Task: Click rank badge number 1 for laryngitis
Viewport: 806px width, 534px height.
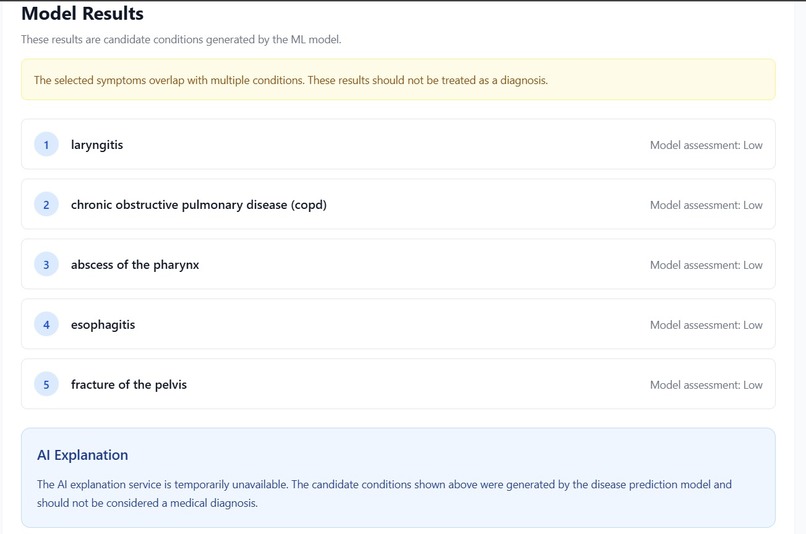Action: pos(46,145)
